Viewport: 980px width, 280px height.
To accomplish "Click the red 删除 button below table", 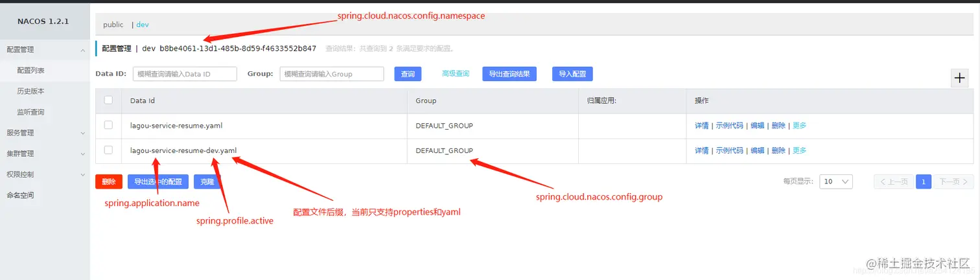I will tap(109, 182).
